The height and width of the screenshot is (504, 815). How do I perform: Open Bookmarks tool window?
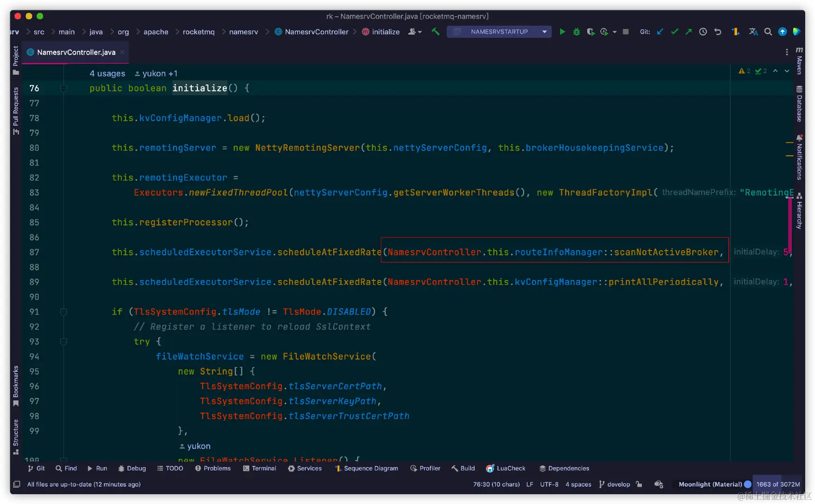pyautogui.click(x=16, y=386)
